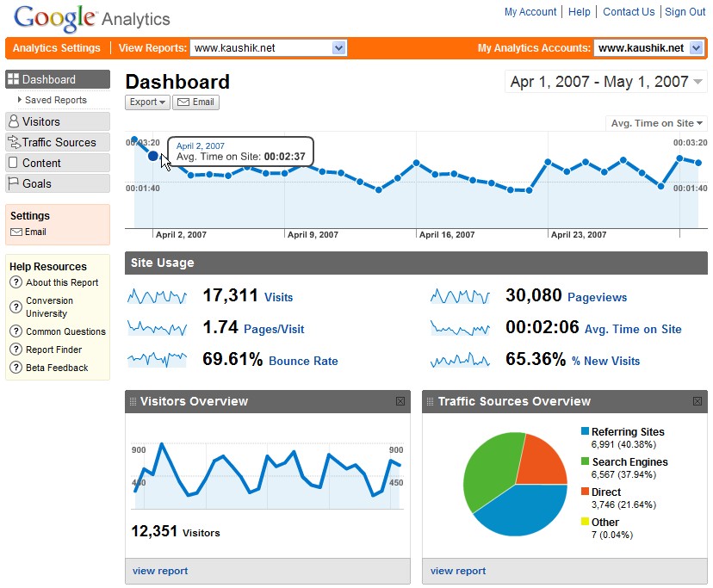Click the blue Referring Sites legend swatch

pyautogui.click(x=586, y=432)
